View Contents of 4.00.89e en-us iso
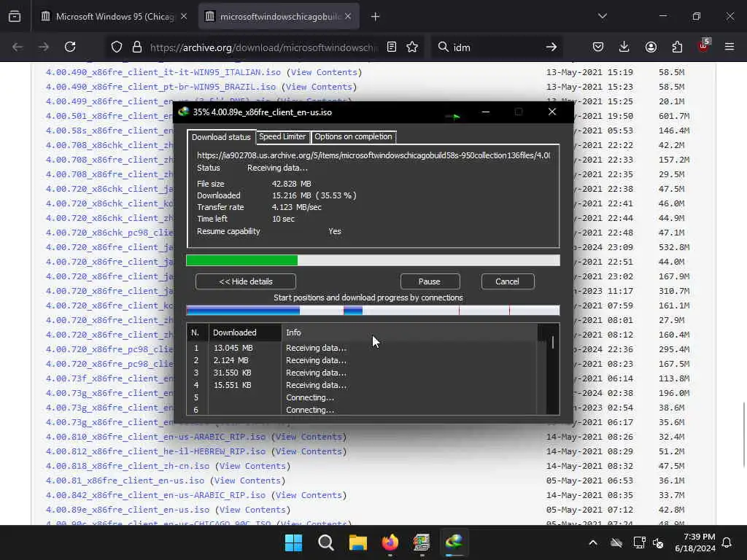The height and width of the screenshot is (560, 747). pos(252,510)
